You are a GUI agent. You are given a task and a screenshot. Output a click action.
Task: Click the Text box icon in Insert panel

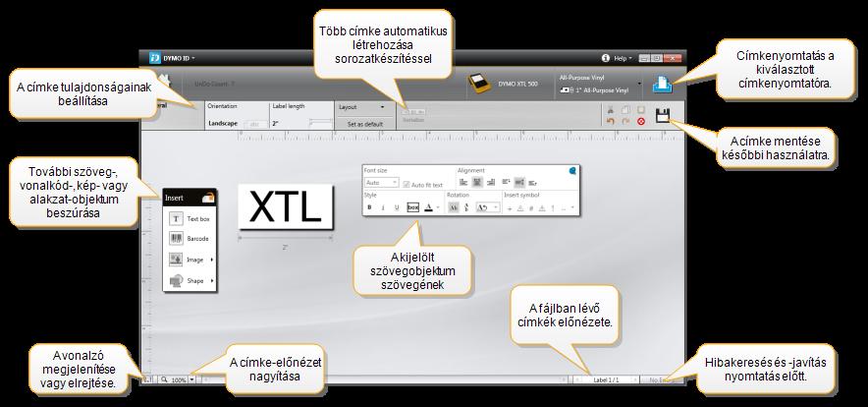[x=176, y=219]
